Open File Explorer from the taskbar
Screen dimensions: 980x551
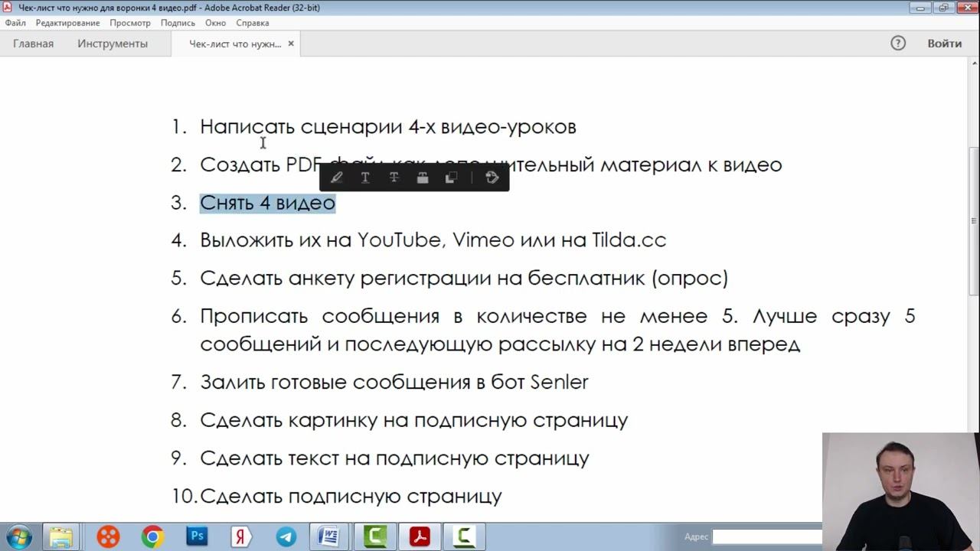click(60, 536)
